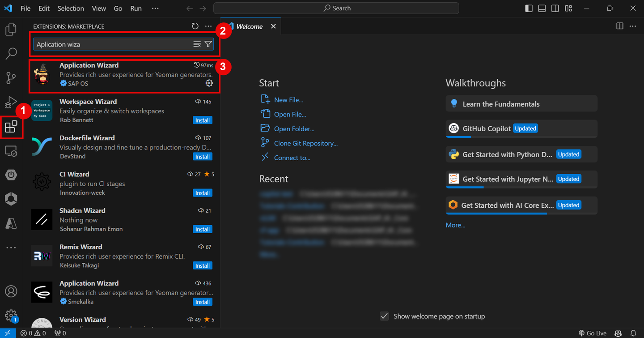The height and width of the screenshot is (338, 644).
Task: Click the Dockerfile Wizard extension logo
Action: pyautogui.click(x=42, y=147)
